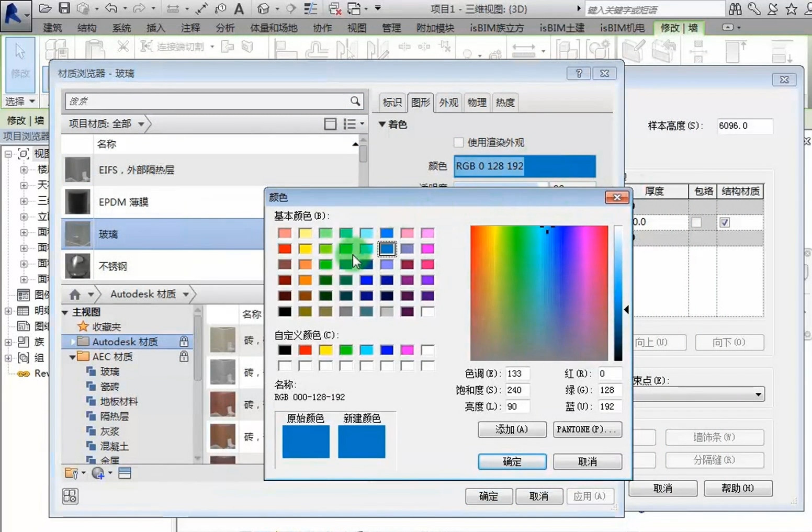Open the Autodesk 材质 breadcrumb dropdown arrow
The height and width of the screenshot is (532, 812).
(x=186, y=295)
